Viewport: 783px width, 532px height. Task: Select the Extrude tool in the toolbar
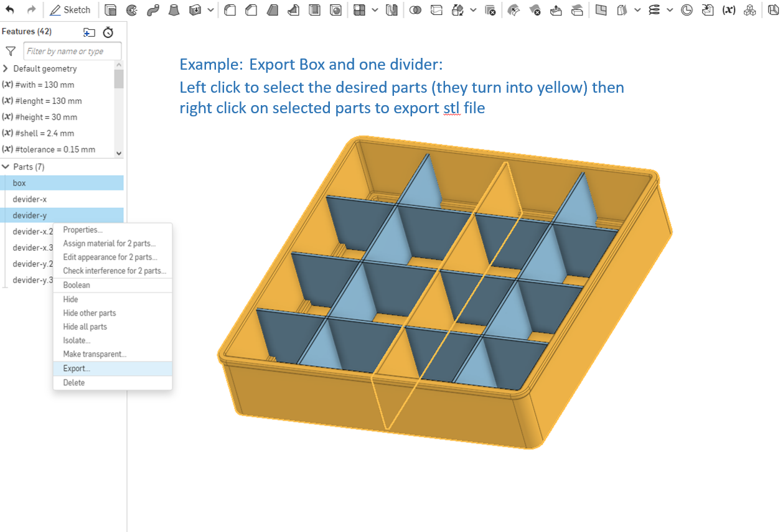tap(110, 9)
